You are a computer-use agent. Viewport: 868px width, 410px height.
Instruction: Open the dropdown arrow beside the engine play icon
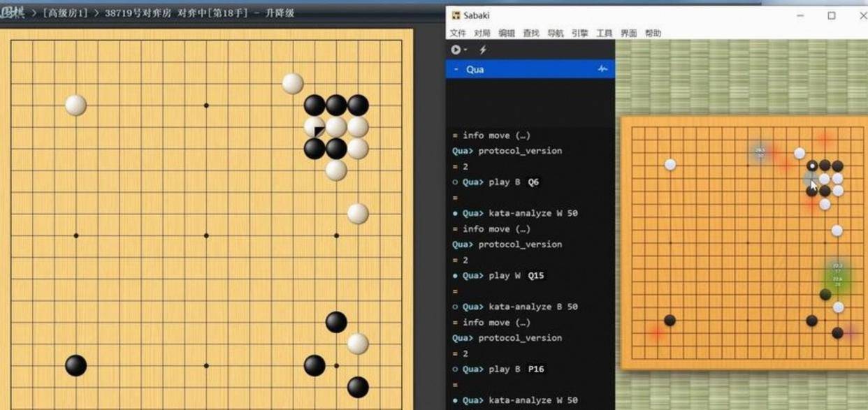465,50
